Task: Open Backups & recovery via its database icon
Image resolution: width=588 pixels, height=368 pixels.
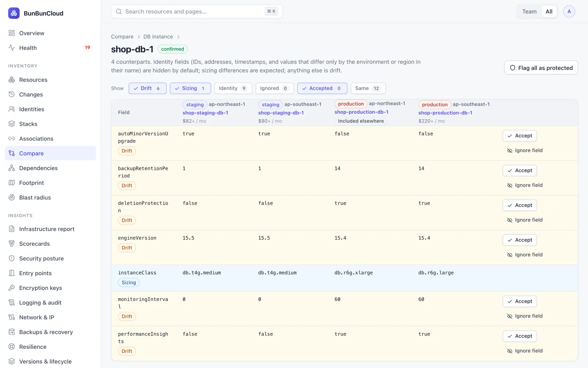Action: tap(12, 332)
